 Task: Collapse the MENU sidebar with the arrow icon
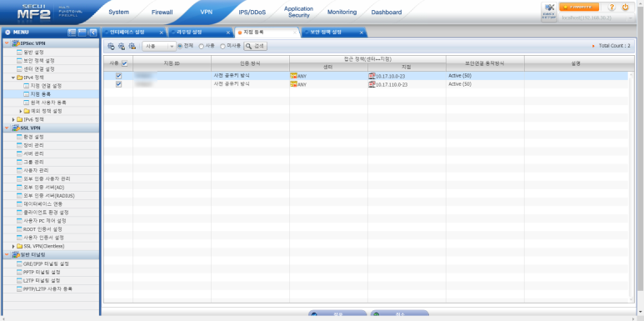[93, 32]
